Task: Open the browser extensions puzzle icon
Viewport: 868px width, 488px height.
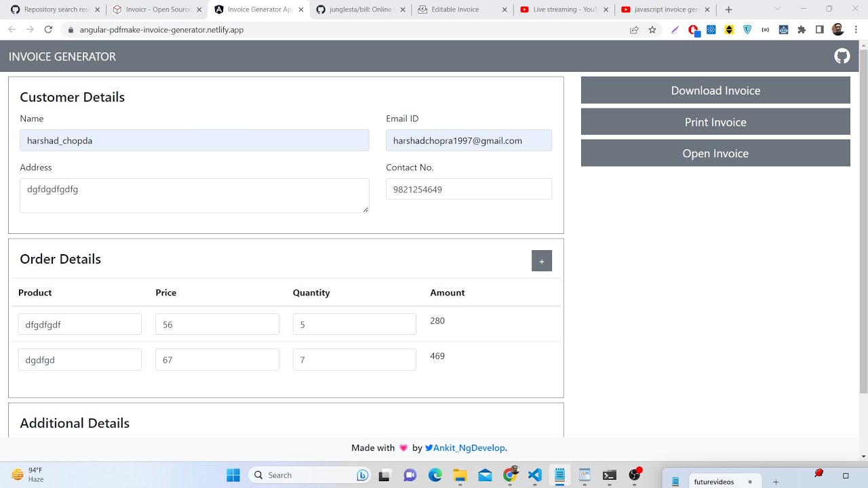Action: click(802, 30)
